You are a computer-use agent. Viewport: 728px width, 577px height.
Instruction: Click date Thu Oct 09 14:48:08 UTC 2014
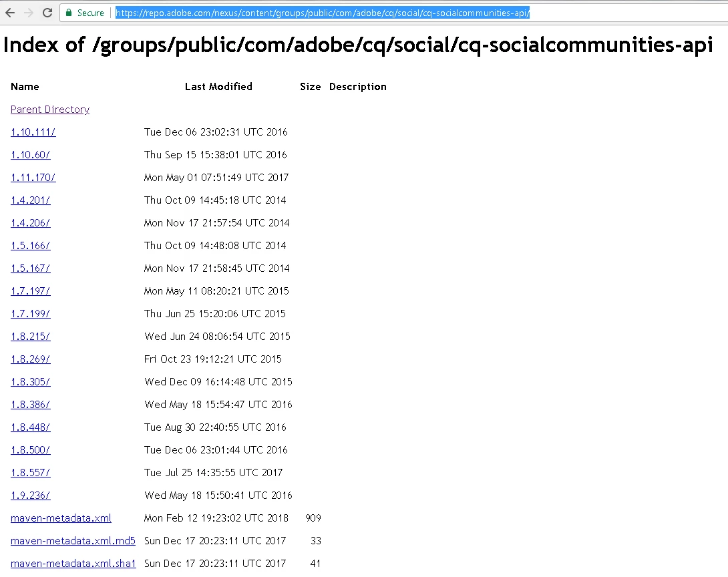215,246
